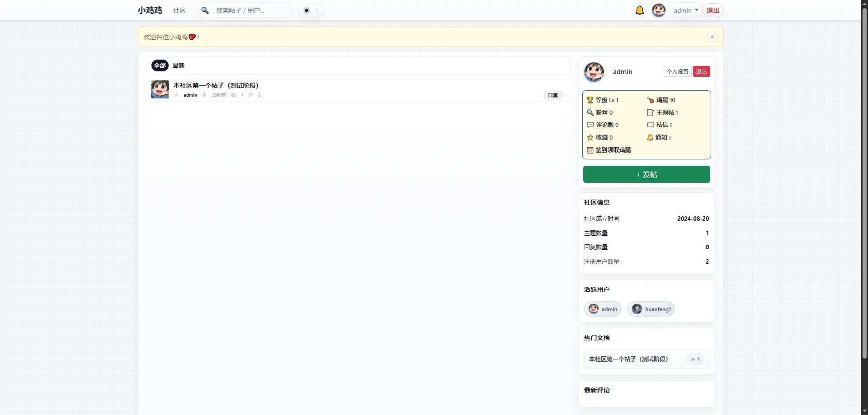Image resolution: width=868 pixels, height=415 pixels.
Task: Focus the 搜索帖子 / 用户 search field
Action: pyautogui.click(x=251, y=10)
